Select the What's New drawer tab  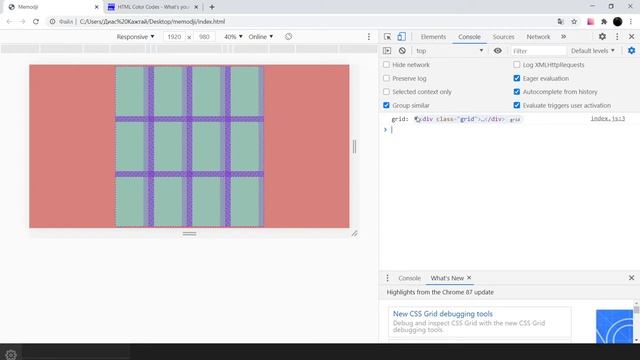point(447,278)
